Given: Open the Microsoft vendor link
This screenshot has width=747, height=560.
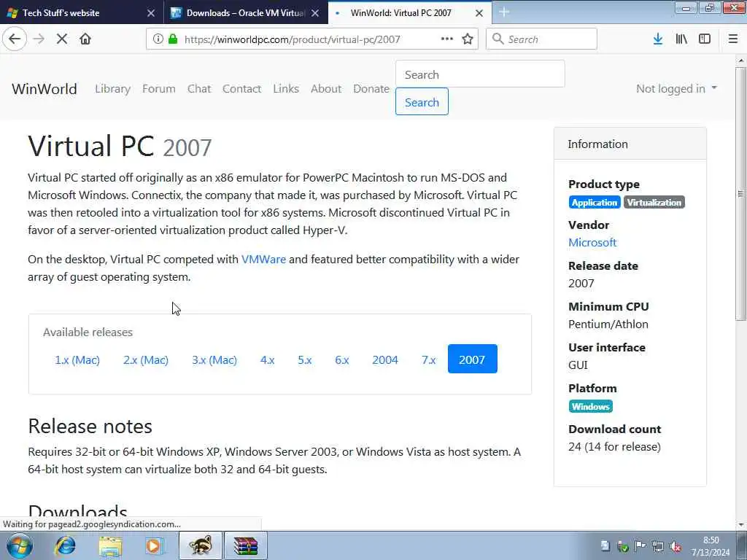Looking at the screenshot, I should point(592,242).
